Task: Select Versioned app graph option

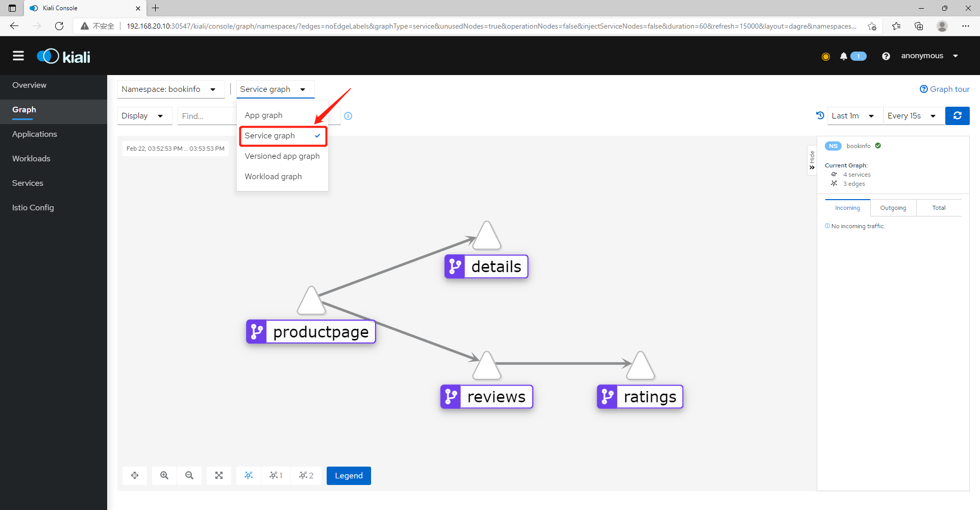Action: pos(282,156)
